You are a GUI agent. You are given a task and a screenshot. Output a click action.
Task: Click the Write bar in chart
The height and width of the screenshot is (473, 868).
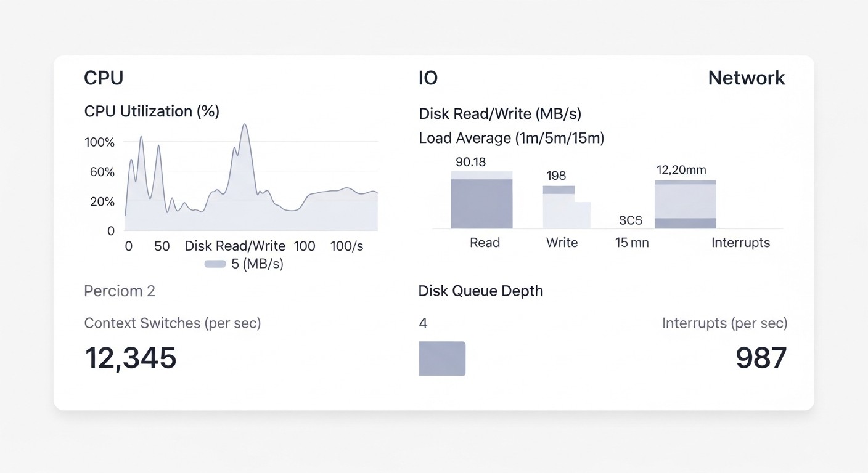point(560,211)
